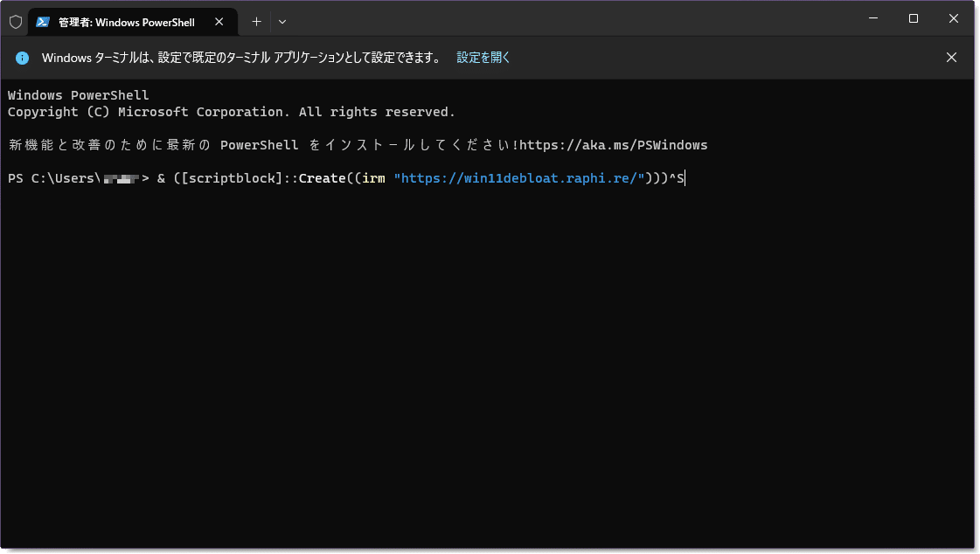Click the 'irm' cmdlet in the command
Viewport: 980px width, 554px height.
tap(374, 178)
